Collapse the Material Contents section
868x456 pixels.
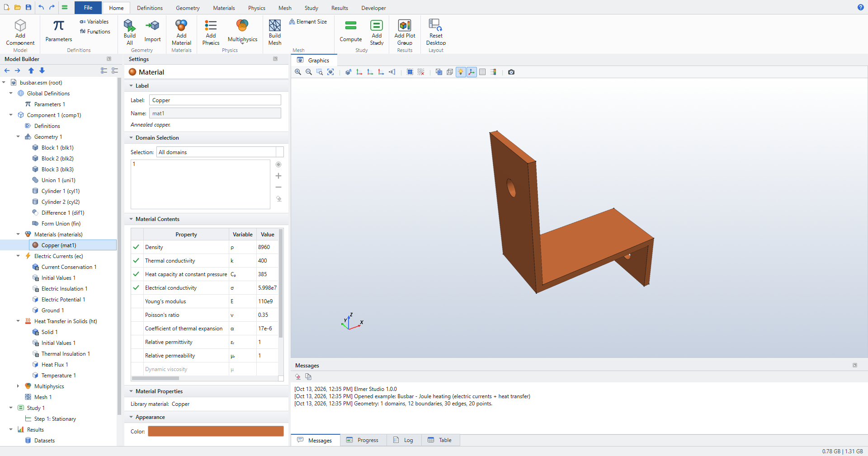click(131, 219)
